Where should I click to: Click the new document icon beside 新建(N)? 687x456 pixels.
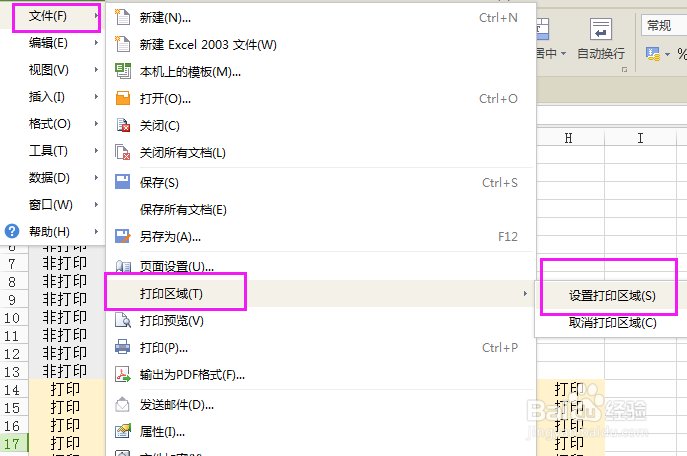(122, 17)
